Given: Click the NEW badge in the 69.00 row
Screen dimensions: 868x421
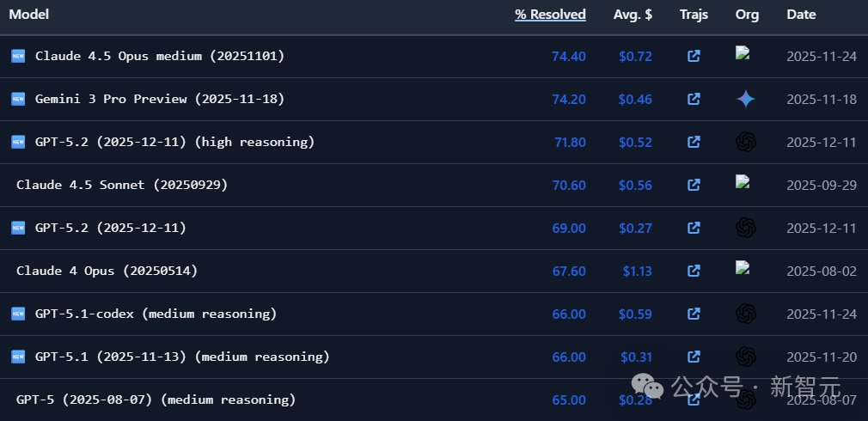Looking at the screenshot, I should pyautogui.click(x=18, y=228).
